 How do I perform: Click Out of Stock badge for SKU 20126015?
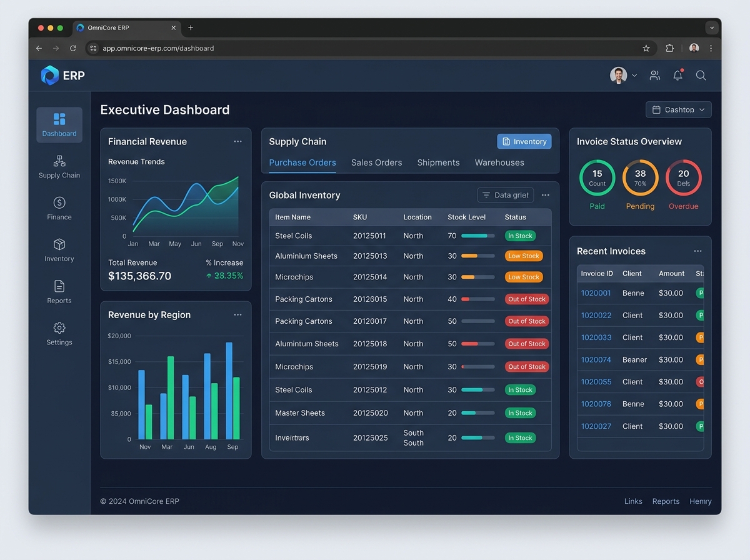527,299
